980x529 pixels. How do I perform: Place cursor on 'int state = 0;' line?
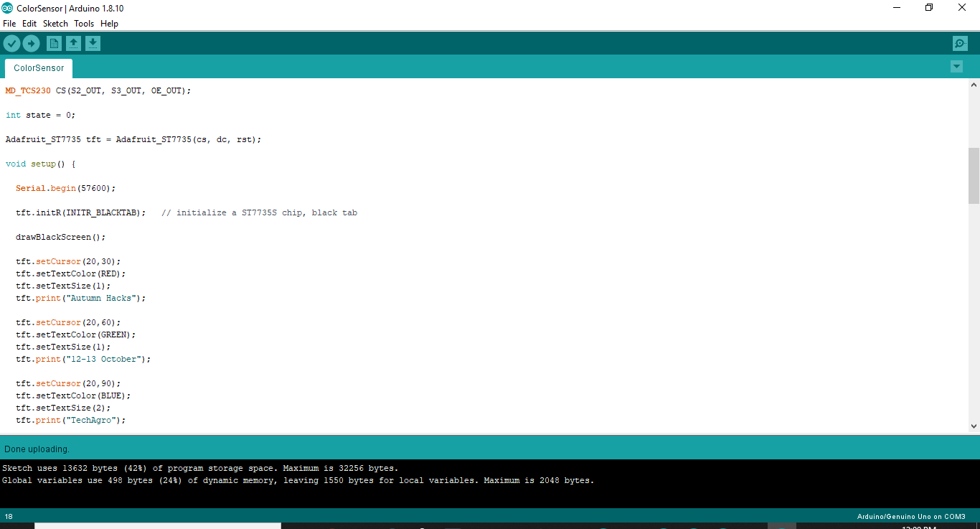click(x=40, y=115)
